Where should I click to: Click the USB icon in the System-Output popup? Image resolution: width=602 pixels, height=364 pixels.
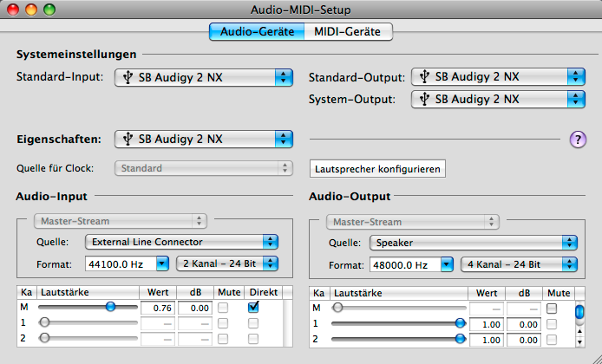(424, 99)
